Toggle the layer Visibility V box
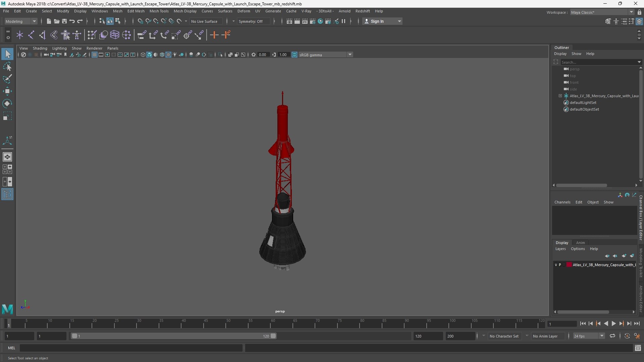The height and width of the screenshot is (362, 644). [556, 265]
